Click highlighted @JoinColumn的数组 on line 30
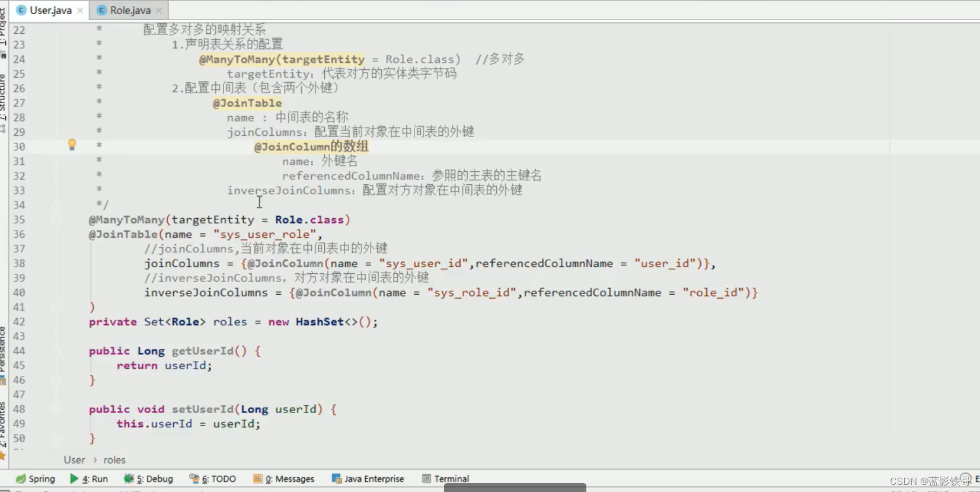980x492 pixels. coord(311,146)
